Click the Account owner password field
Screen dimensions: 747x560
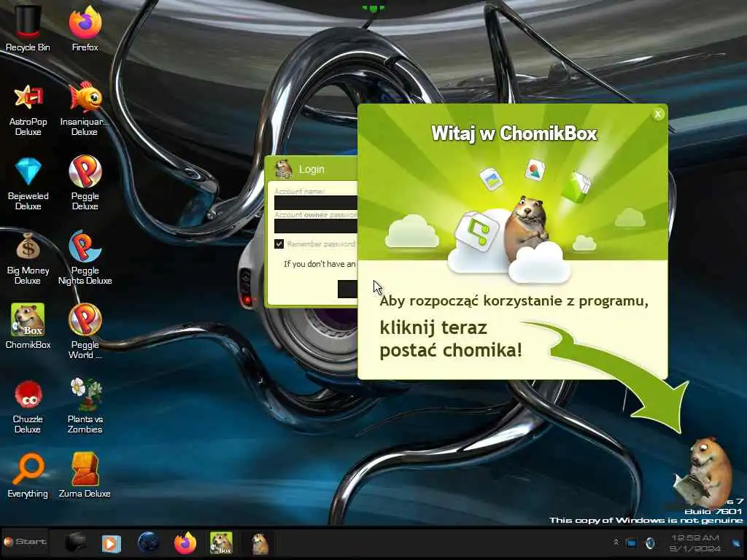pyautogui.click(x=316, y=226)
